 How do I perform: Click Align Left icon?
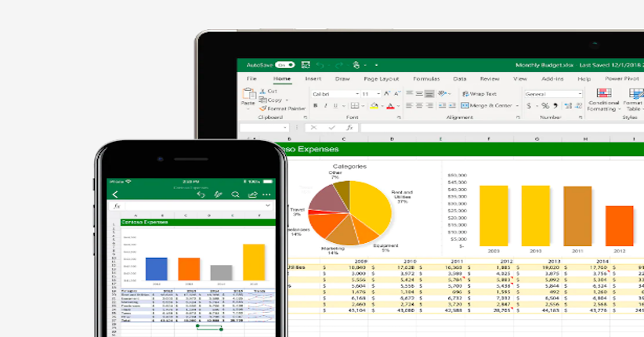click(x=410, y=106)
